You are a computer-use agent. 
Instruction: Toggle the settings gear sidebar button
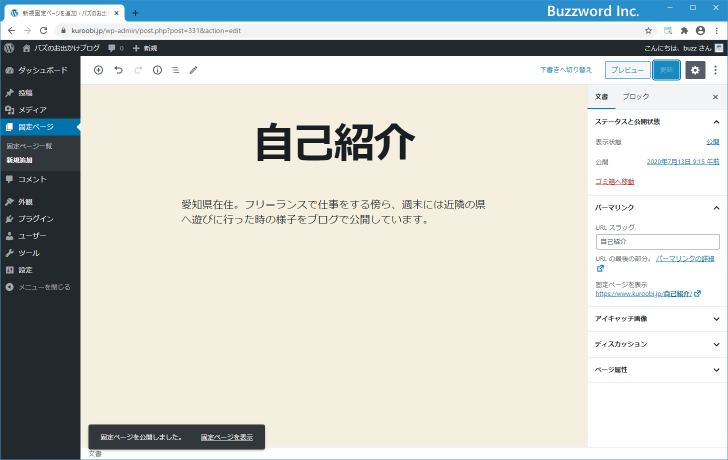[695, 70]
